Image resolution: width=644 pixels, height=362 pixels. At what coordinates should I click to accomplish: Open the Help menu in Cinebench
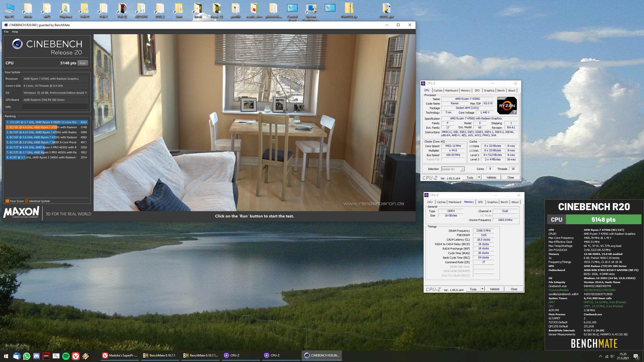(x=15, y=32)
